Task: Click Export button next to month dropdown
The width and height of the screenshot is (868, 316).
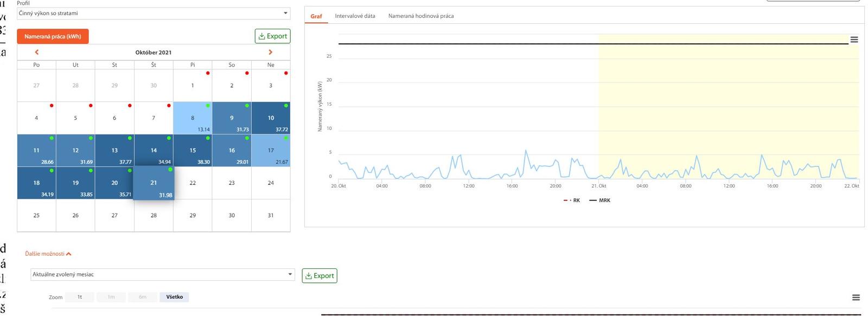Action: (319, 276)
